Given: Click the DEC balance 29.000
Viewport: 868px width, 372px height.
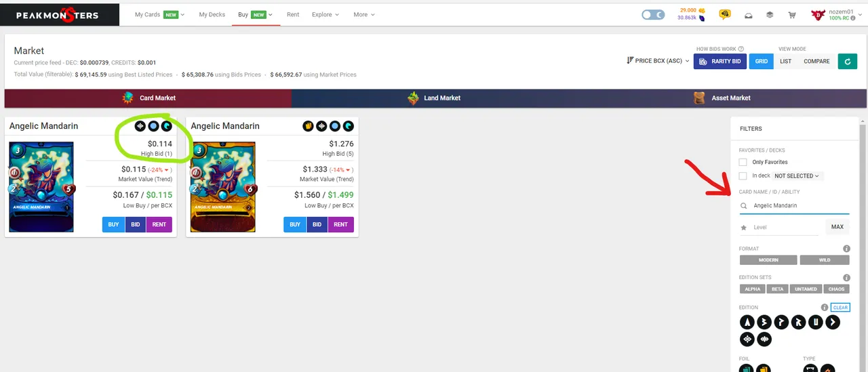Looking at the screenshot, I should point(692,10).
